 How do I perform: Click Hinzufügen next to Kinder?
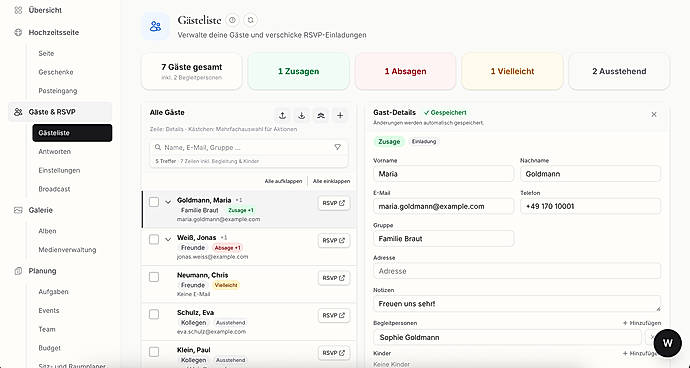pyautogui.click(x=640, y=353)
